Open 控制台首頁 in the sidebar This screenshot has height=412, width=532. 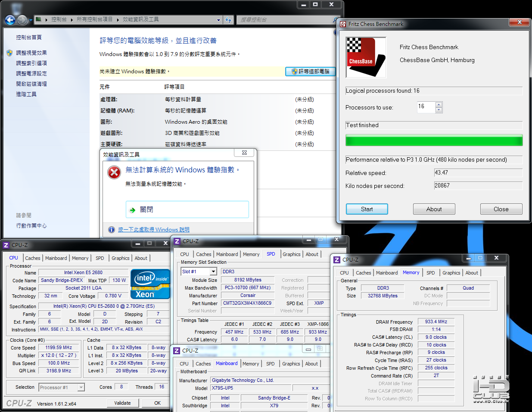29,37
